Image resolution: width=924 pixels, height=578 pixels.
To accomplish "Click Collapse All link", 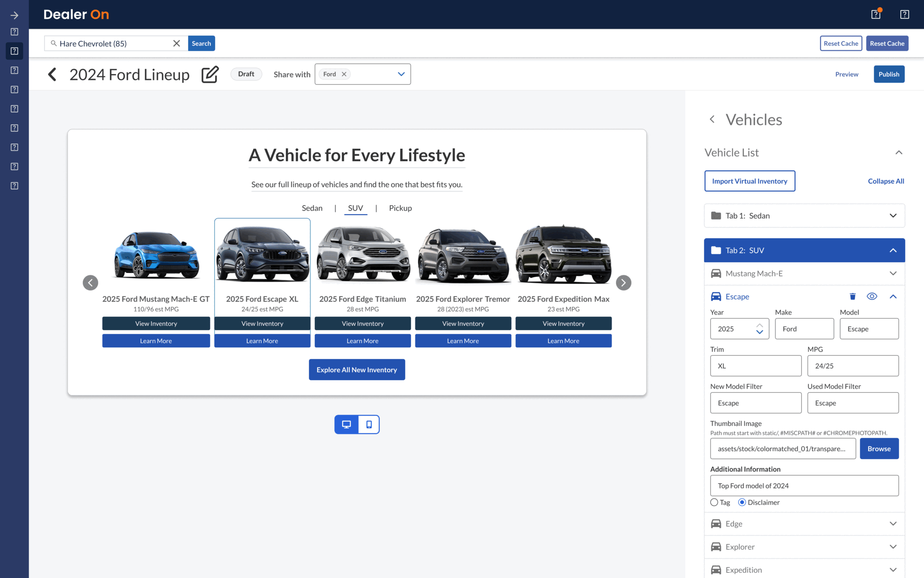I will [x=886, y=181].
